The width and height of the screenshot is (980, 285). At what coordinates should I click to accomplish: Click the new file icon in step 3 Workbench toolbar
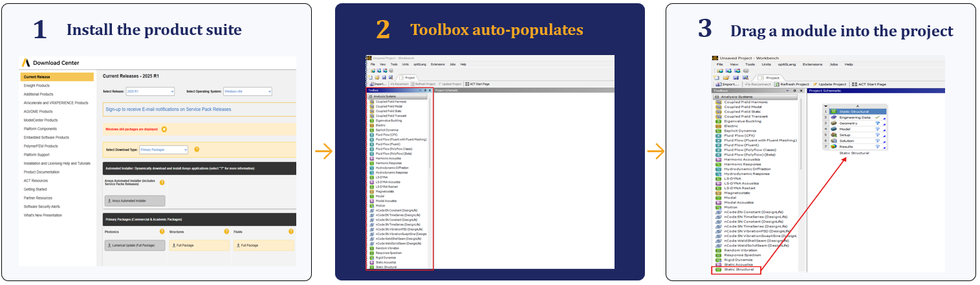(x=716, y=78)
